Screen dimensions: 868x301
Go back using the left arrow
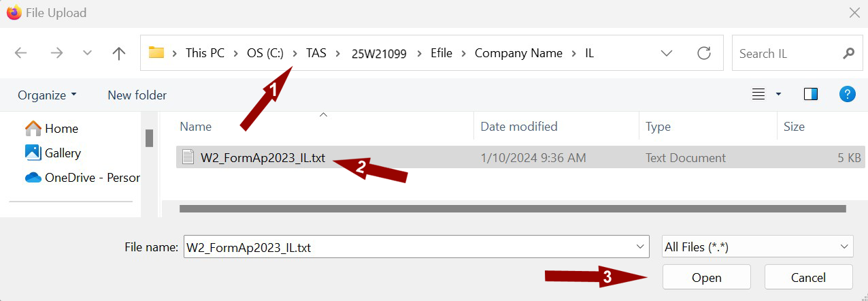pos(21,53)
